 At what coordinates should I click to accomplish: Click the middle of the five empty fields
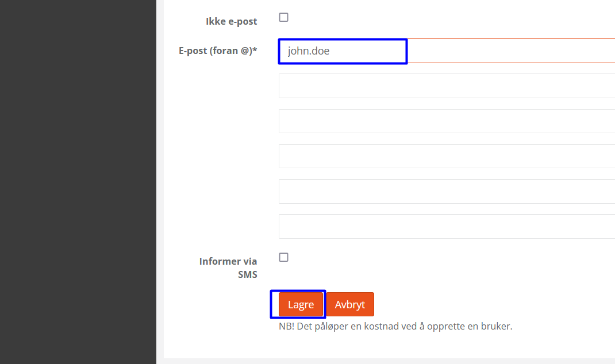(x=447, y=156)
